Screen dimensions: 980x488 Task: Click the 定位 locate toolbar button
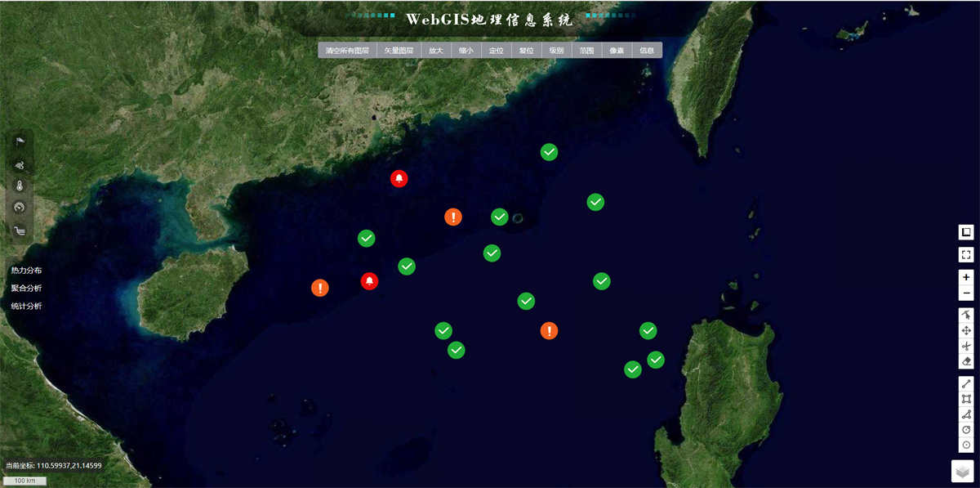pos(497,51)
